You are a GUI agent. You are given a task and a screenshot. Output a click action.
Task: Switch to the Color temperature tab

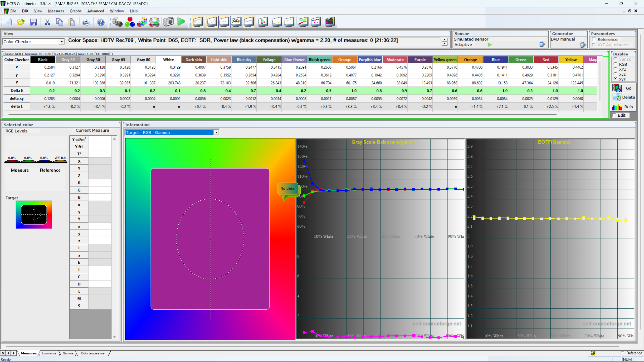pos(93,353)
